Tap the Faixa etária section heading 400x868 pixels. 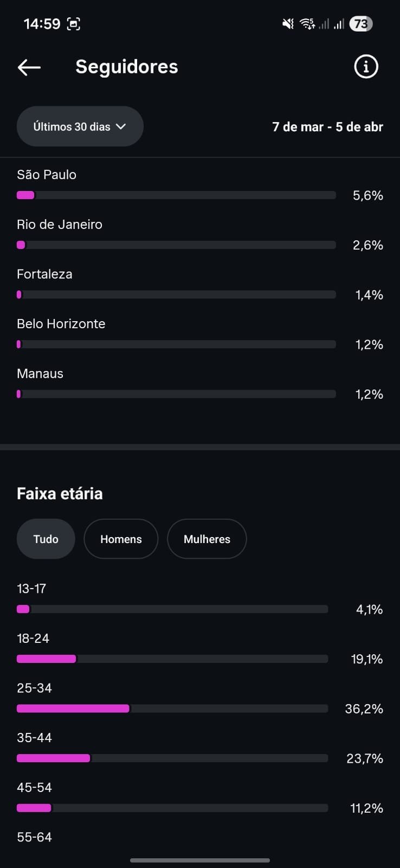coord(60,494)
